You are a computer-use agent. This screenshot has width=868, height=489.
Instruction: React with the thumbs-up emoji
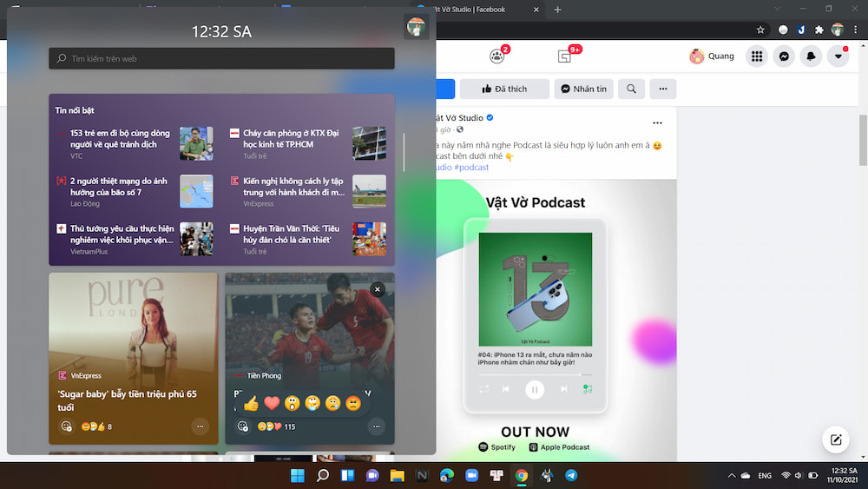point(251,403)
